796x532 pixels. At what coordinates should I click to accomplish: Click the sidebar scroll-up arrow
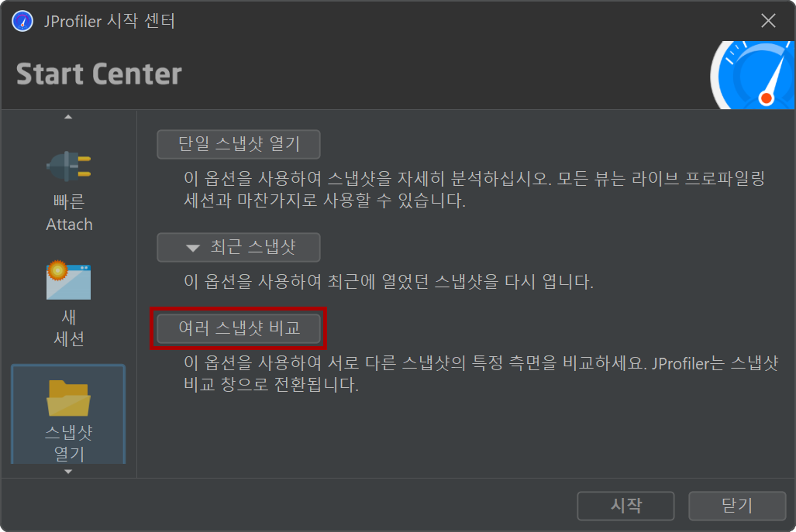pyautogui.click(x=68, y=117)
